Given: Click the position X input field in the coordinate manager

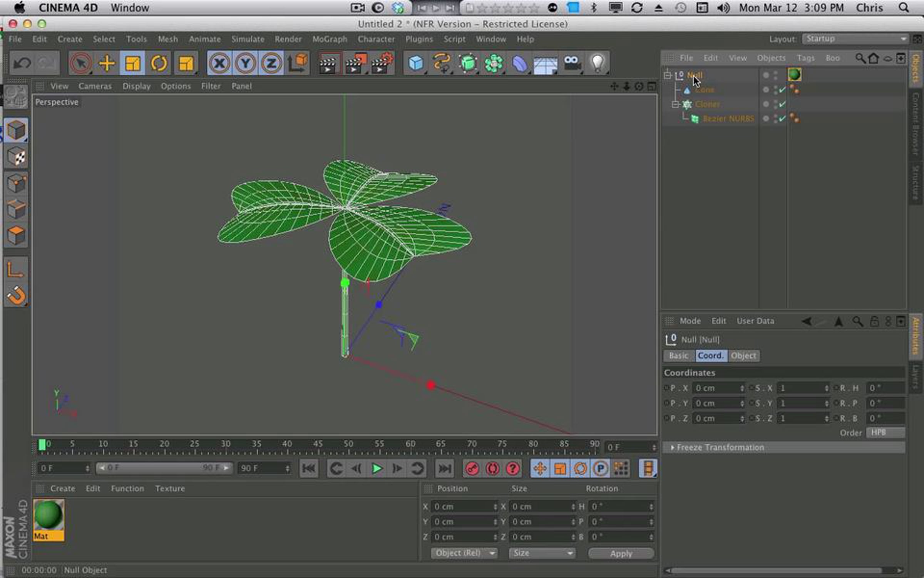Looking at the screenshot, I should pos(464,507).
